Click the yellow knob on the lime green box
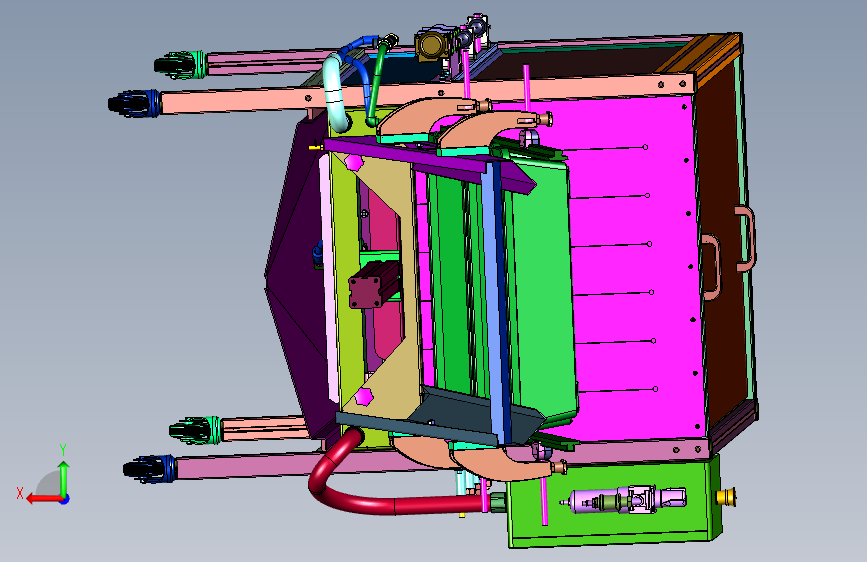The width and height of the screenshot is (867, 562). pos(725,497)
